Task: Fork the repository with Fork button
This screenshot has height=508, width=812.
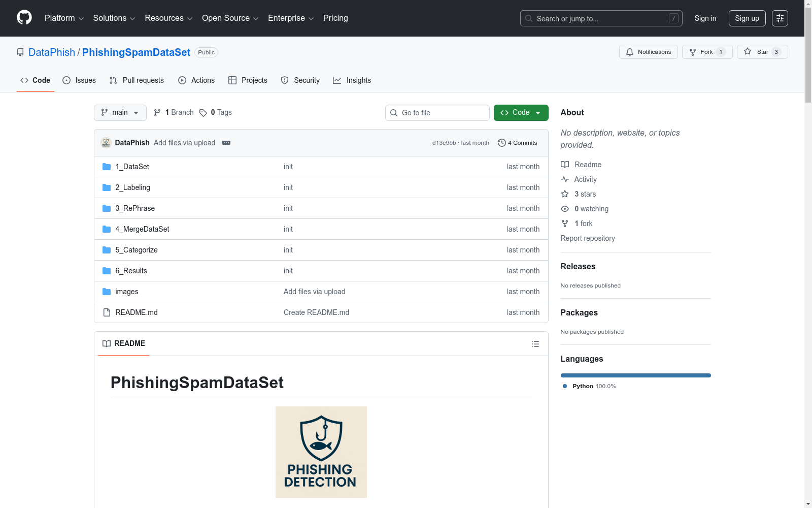Action: [x=707, y=52]
